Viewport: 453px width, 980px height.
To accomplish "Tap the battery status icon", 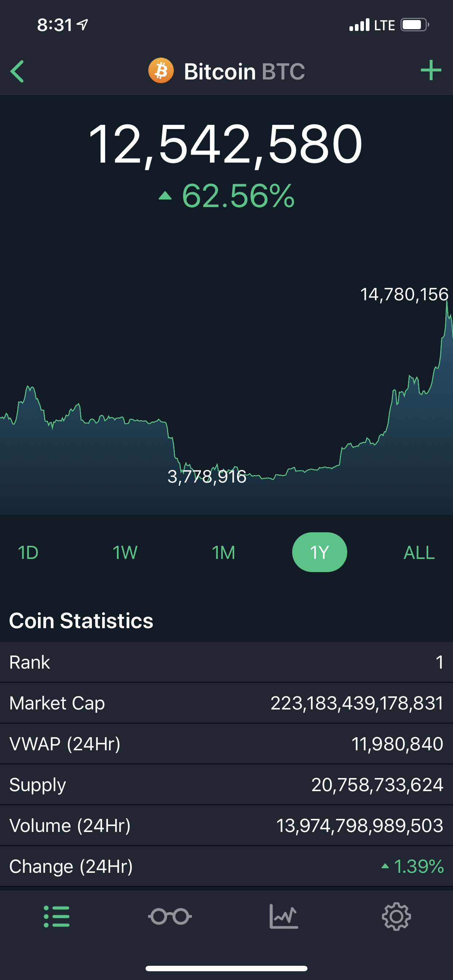I will point(414,25).
